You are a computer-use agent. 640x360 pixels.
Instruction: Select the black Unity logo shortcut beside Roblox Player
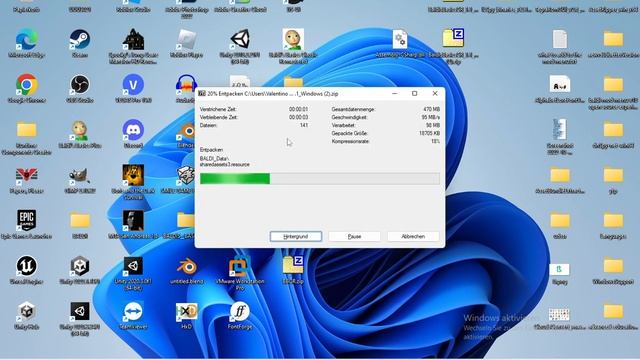tap(240, 39)
